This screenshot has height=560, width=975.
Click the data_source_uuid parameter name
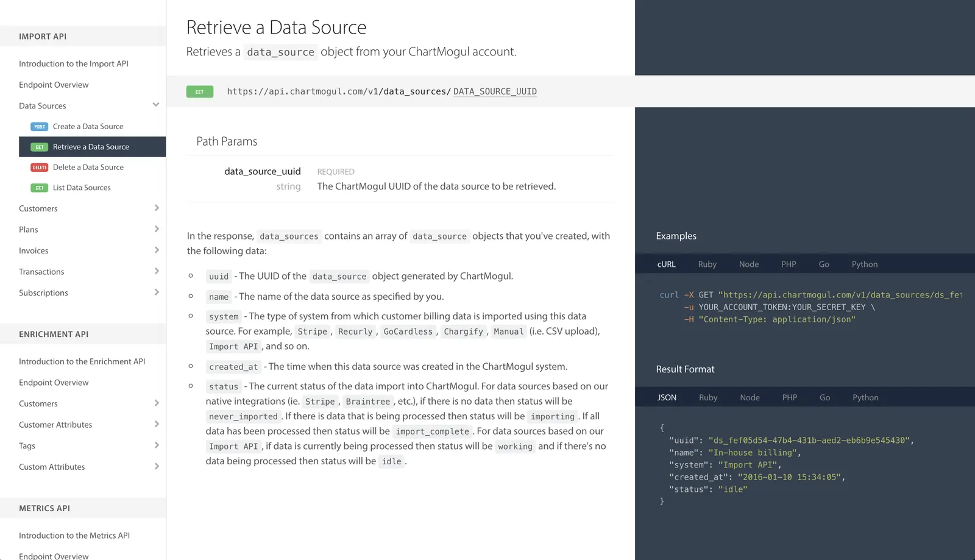click(263, 172)
